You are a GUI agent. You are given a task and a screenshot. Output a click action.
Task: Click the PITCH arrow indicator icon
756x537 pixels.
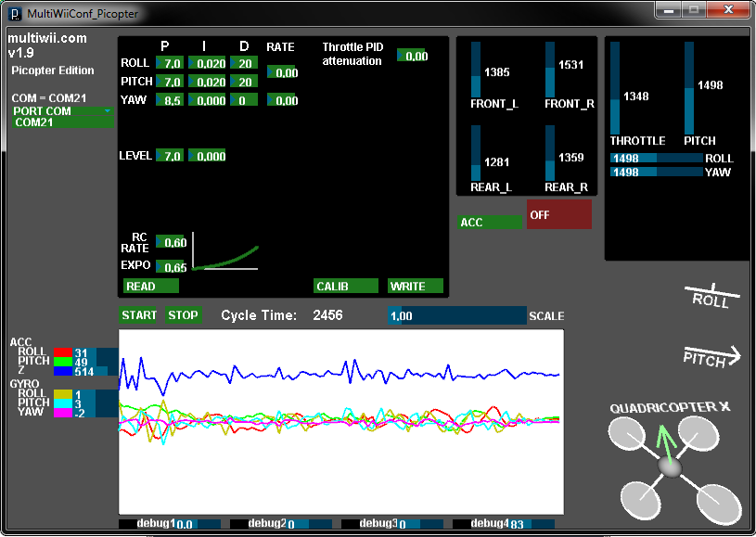pos(712,358)
